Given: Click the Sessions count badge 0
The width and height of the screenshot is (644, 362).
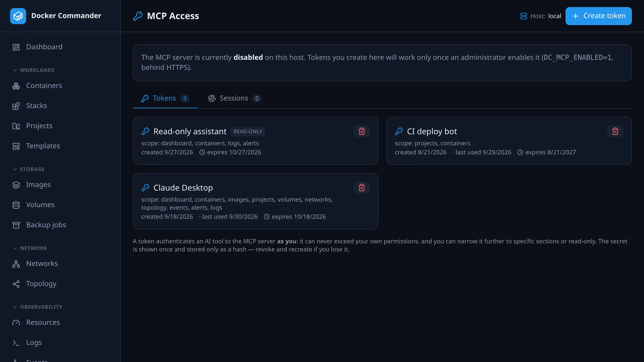Looking at the screenshot, I should 257,98.
